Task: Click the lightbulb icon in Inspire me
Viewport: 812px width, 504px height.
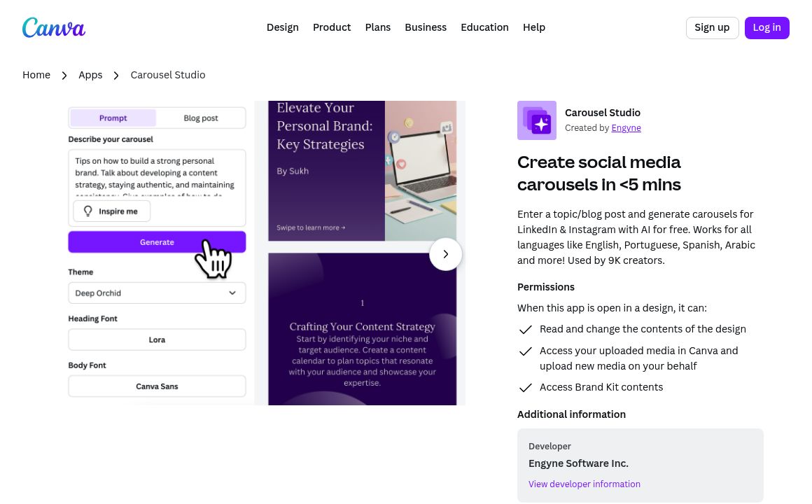Action: (88, 211)
